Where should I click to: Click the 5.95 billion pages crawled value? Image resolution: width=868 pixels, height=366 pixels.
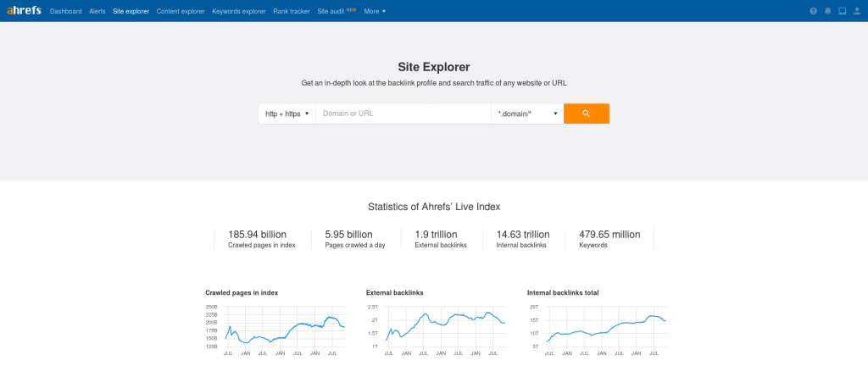pos(348,235)
